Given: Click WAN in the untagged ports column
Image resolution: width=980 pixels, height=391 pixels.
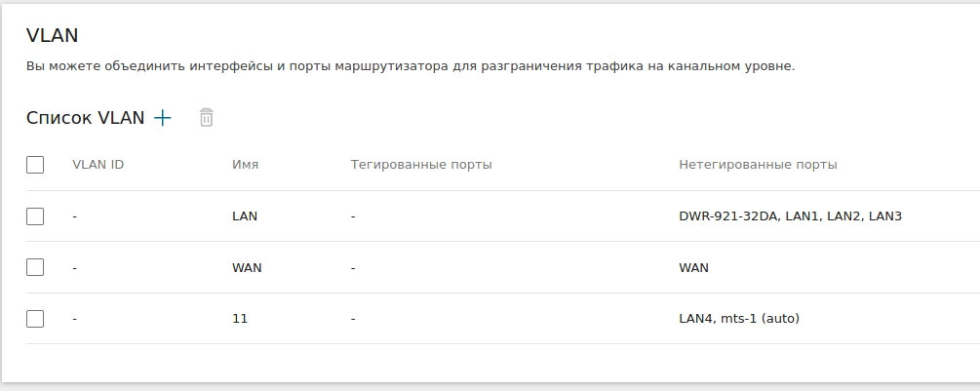Looking at the screenshot, I should (x=693, y=267).
